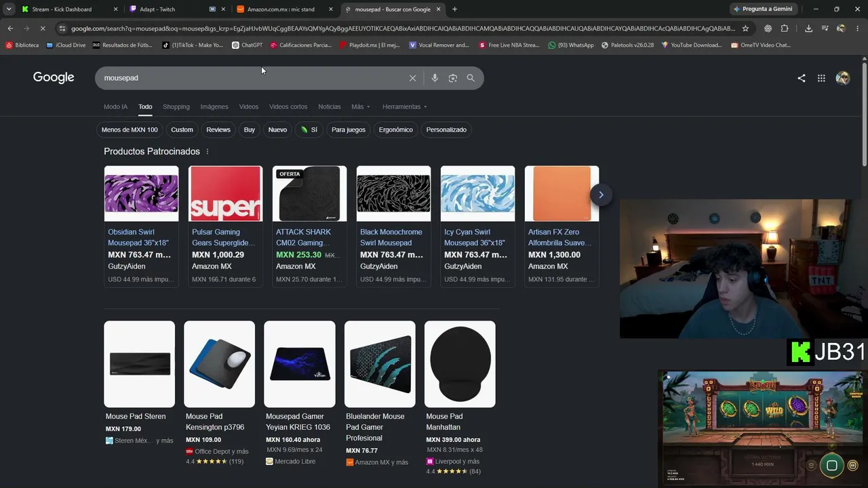Screen dimensions: 868x488
Task: Click the Icy Cyan Swirl mousepad image
Action: 477,194
